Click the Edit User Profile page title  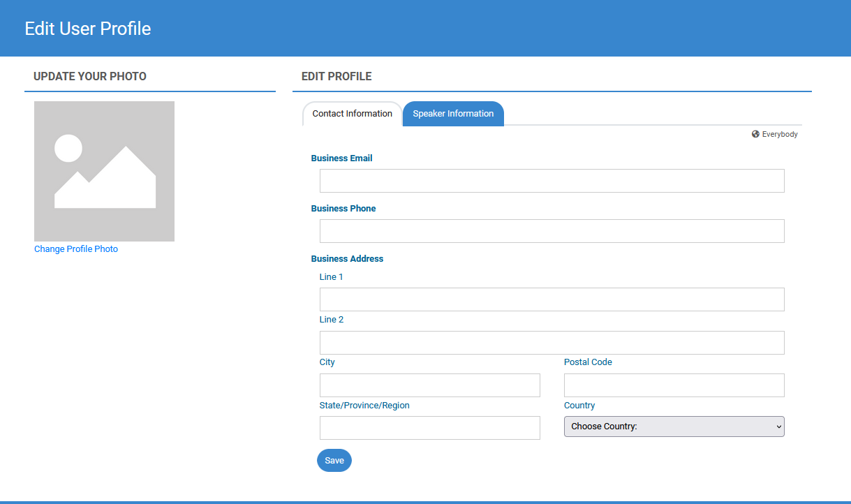coord(88,29)
